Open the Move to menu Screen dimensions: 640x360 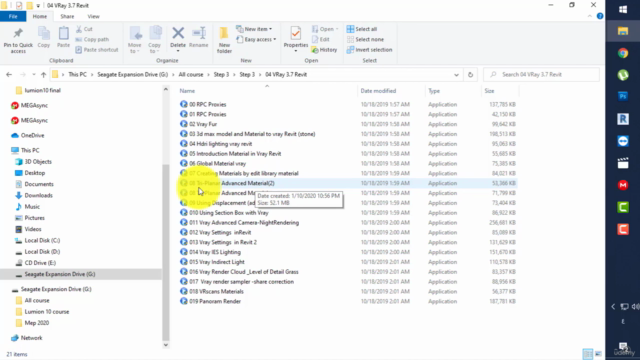[135, 40]
